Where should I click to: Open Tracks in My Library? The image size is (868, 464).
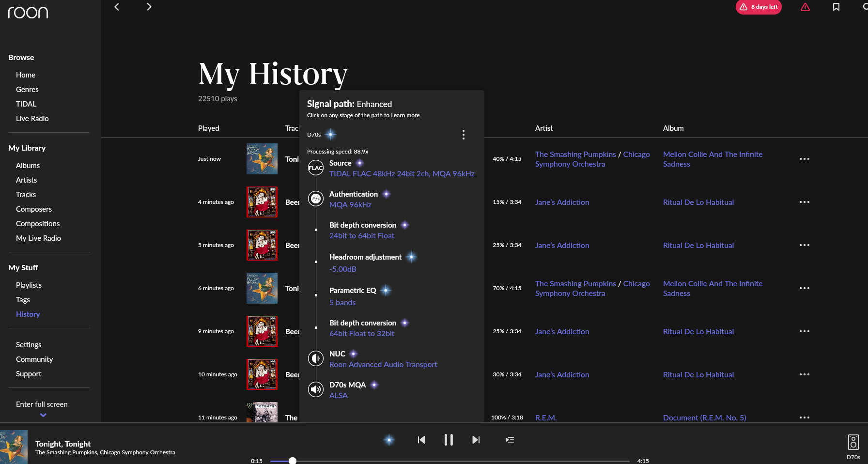26,195
